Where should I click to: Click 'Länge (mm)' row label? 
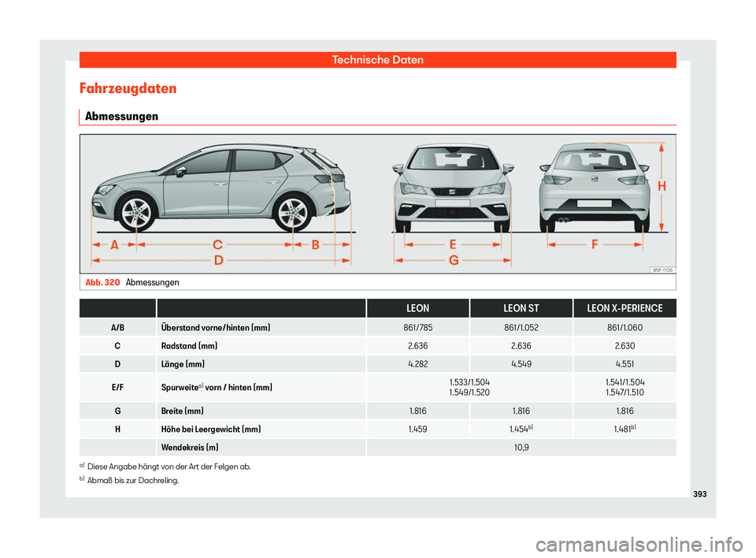pyautogui.click(x=183, y=364)
